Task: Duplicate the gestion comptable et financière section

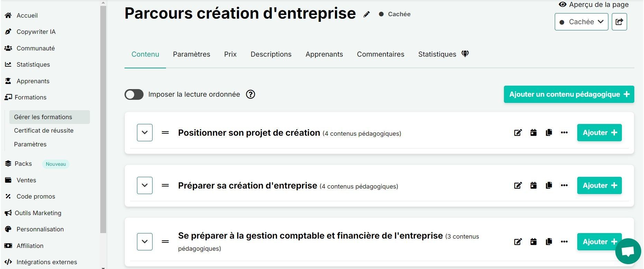Action: 549,242
